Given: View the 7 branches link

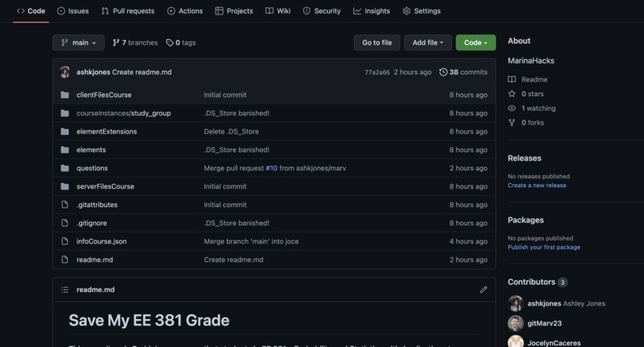Looking at the screenshot, I should click(x=135, y=42).
